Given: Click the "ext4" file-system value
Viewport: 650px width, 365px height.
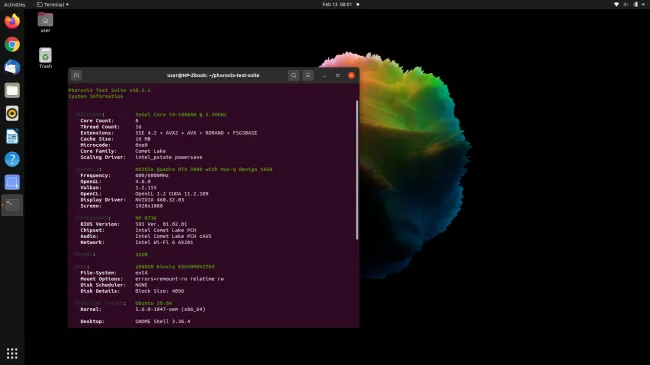Looking at the screenshot, I should [x=141, y=273].
